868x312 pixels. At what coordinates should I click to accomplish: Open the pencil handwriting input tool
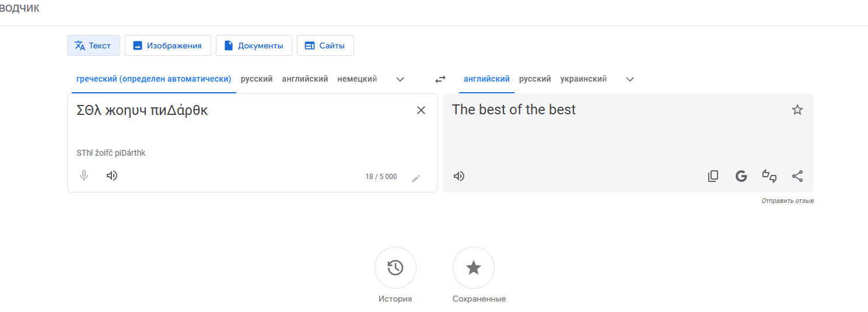(416, 178)
